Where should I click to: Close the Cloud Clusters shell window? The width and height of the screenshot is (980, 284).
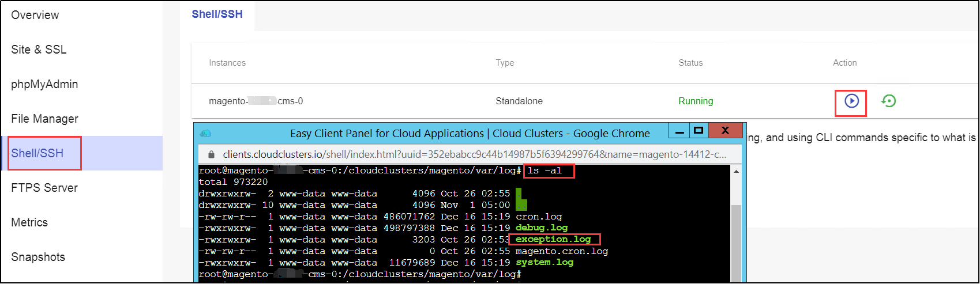726,131
